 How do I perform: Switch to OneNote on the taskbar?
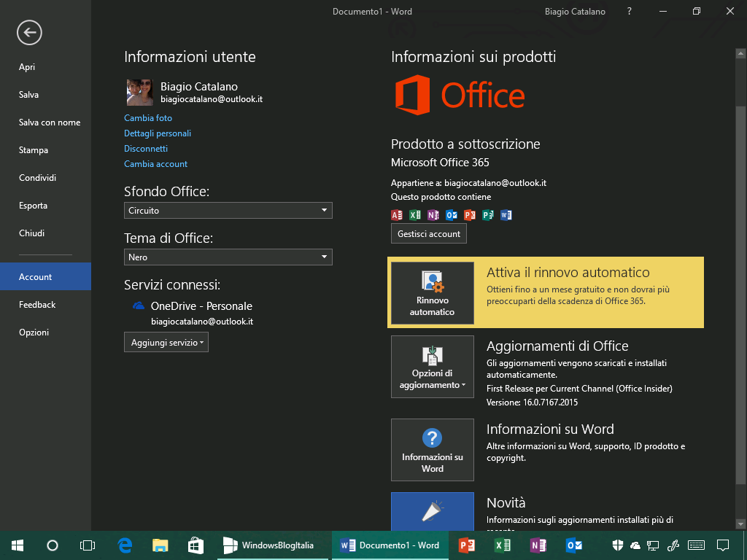coord(538,545)
